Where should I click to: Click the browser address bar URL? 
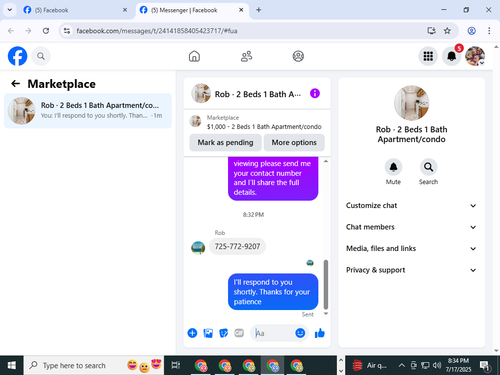pyautogui.click(x=157, y=31)
